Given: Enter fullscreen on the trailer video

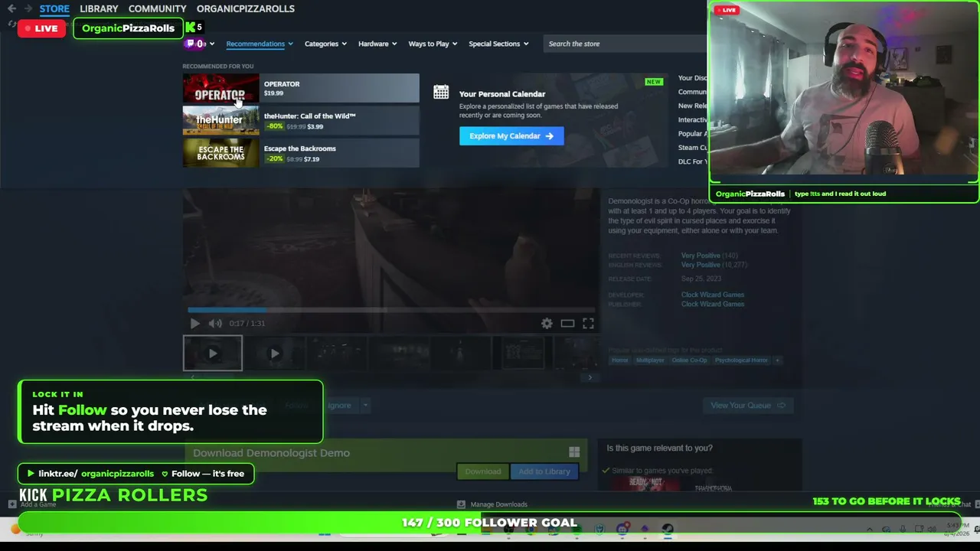Looking at the screenshot, I should (588, 323).
